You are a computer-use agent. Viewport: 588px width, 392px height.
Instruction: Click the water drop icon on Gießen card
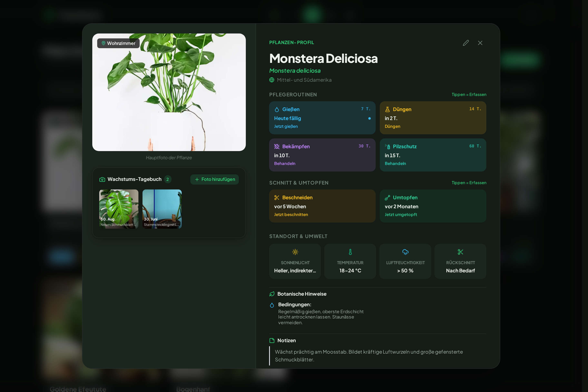[277, 109]
